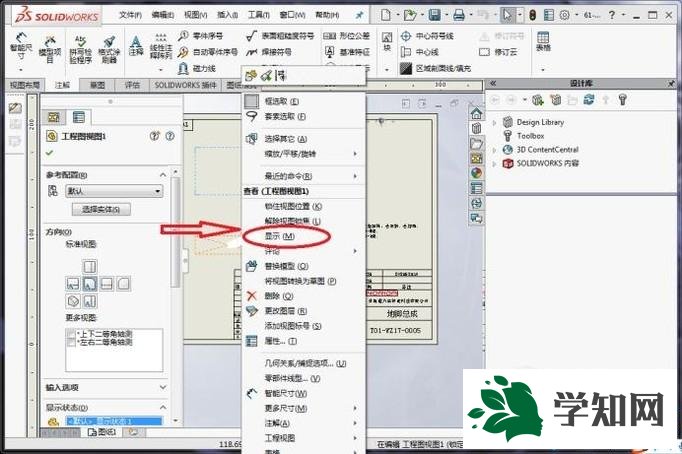Click the 选择实体 button

coord(101,210)
